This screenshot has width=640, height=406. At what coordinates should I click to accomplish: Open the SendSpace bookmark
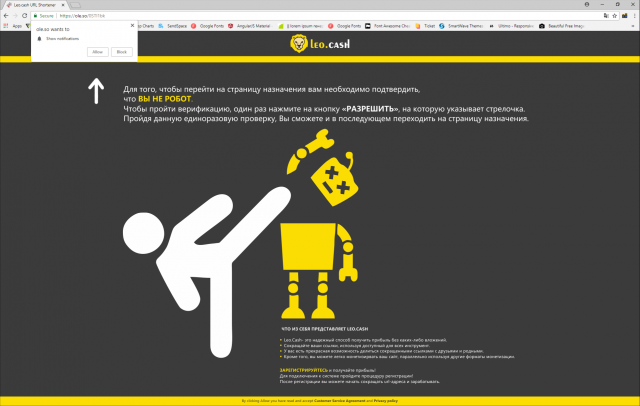(173, 26)
